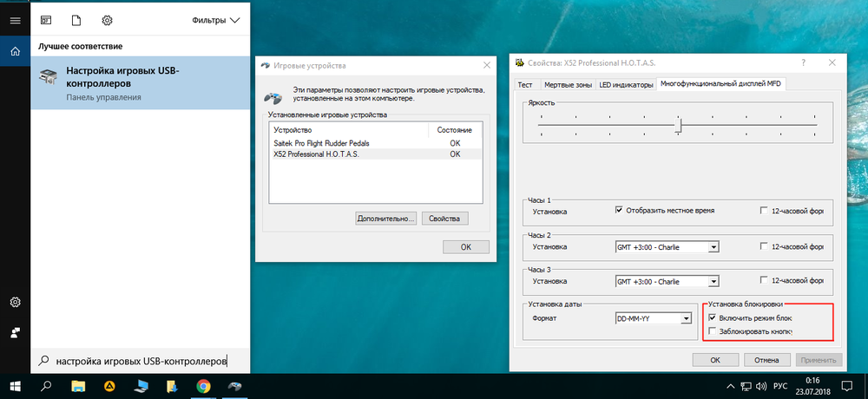
Task: Click the search text input field
Action: [141, 361]
